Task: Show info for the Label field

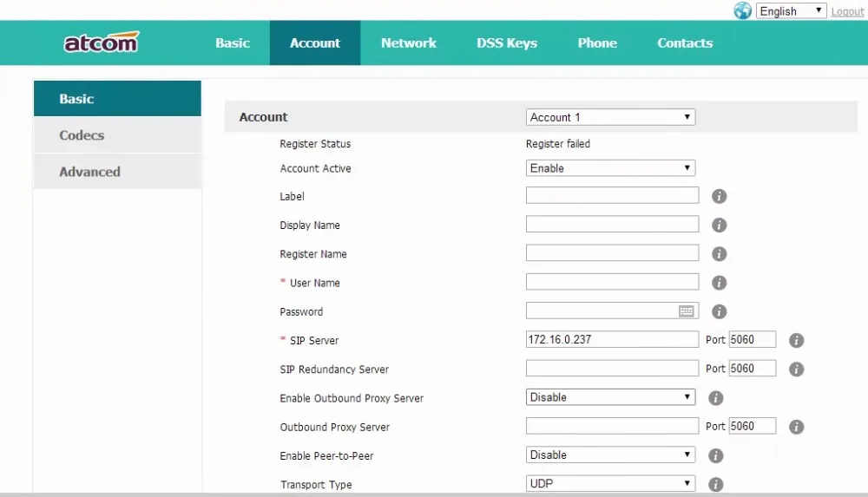Action: click(x=719, y=196)
